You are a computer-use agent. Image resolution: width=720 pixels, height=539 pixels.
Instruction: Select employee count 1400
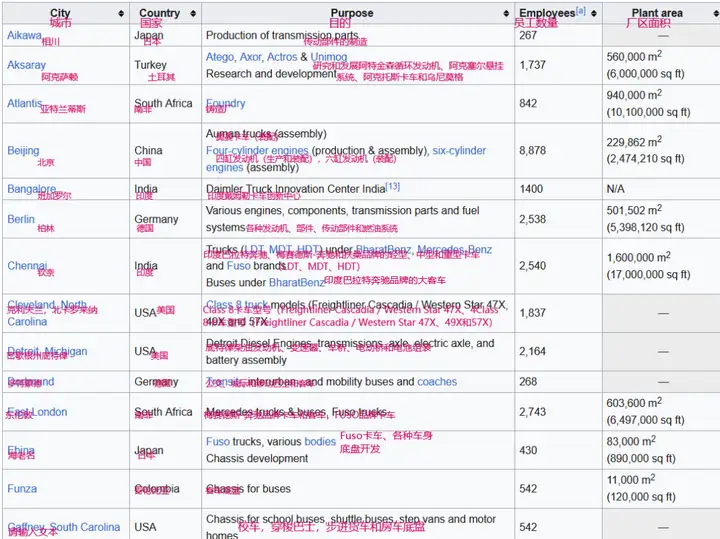pyautogui.click(x=531, y=189)
